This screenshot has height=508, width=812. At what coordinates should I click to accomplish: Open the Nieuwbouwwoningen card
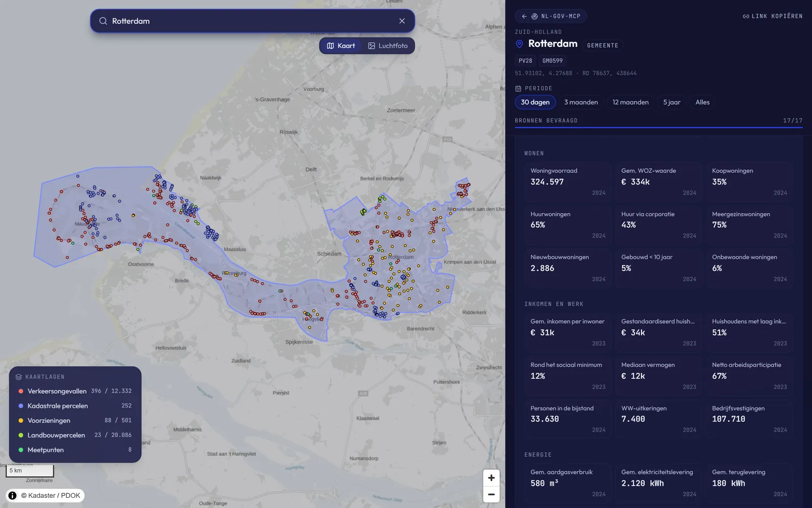(568, 268)
